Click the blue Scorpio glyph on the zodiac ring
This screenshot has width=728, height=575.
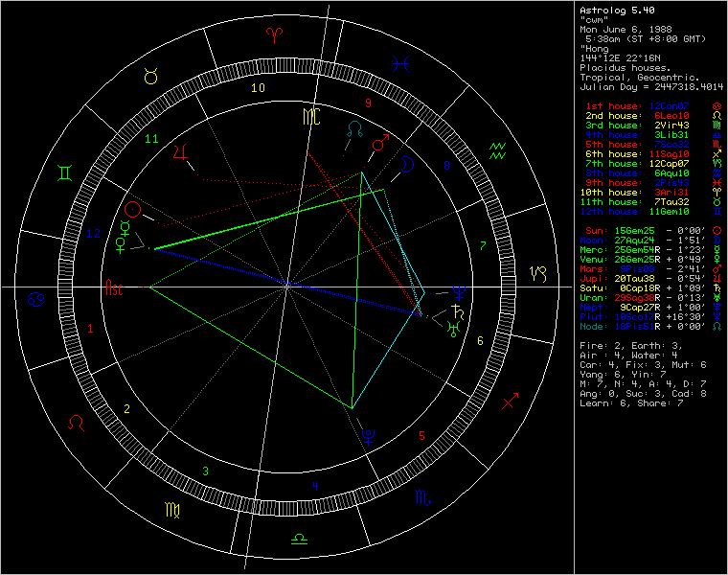point(422,498)
